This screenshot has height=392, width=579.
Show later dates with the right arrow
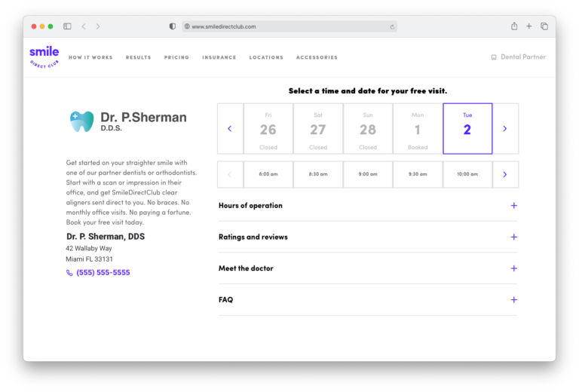(x=505, y=128)
